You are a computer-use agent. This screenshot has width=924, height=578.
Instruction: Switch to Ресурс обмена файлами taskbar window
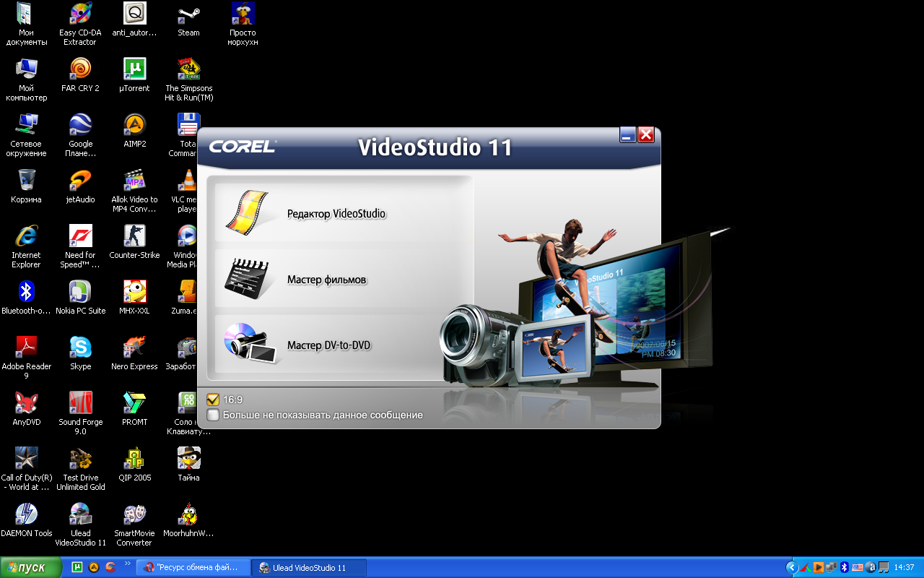[x=194, y=568]
